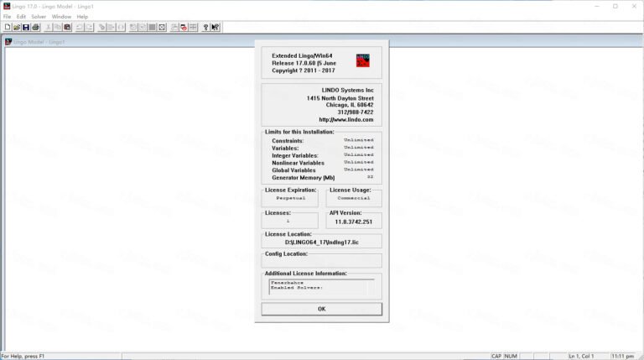Click the 'Global Variables' row label
The width and height of the screenshot is (644, 360).
pyautogui.click(x=293, y=170)
